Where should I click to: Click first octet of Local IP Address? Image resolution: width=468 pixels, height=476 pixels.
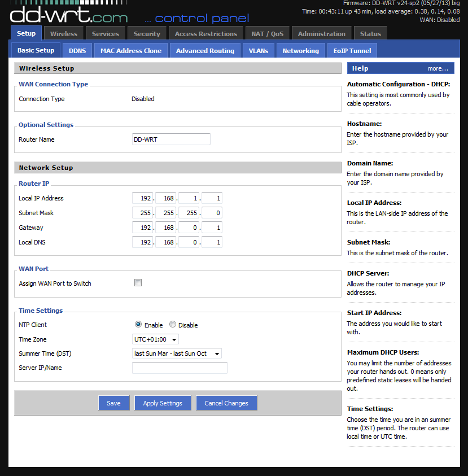click(x=143, y=198)
